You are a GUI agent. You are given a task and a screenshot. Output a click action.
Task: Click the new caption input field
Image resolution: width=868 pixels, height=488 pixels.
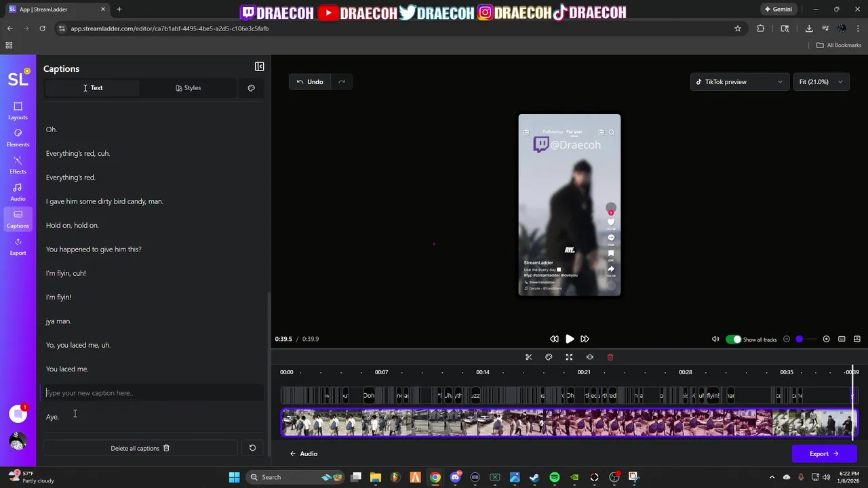coord(153,393)
